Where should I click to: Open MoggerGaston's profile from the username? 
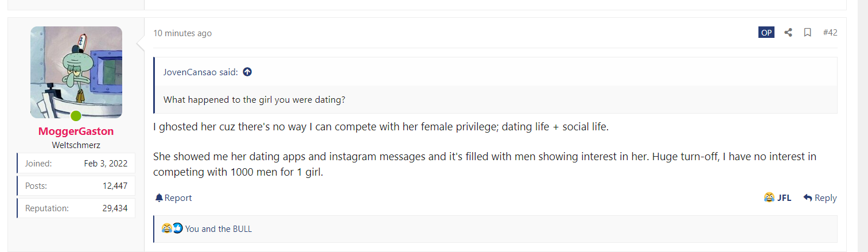coord(76,131)
